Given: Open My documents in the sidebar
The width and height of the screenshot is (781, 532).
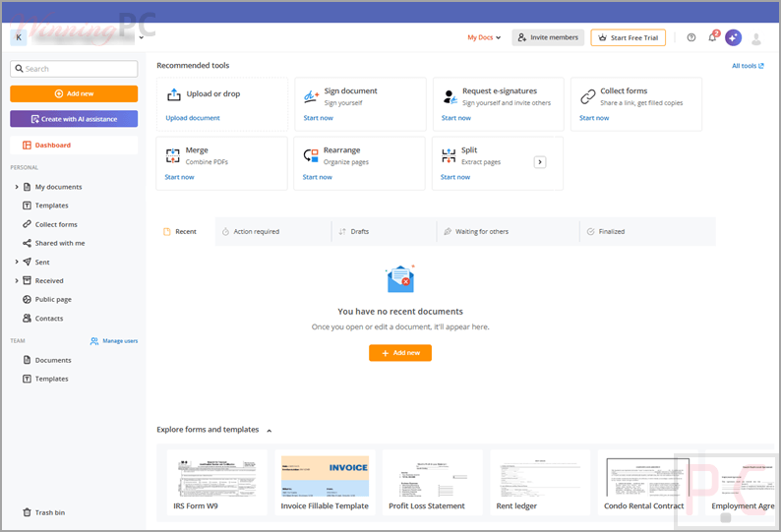Looking at the screenshot, I should tap(58, 187).
